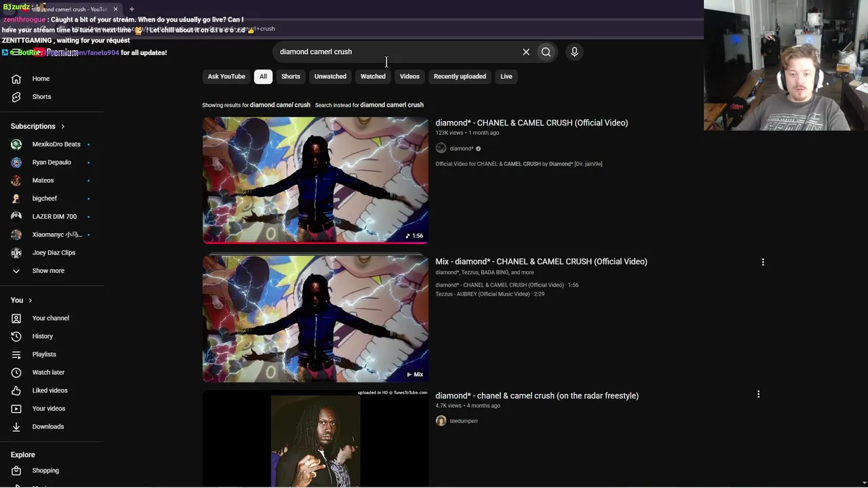
Task: Select the Shorts filter chip
Action: point(290,77)
